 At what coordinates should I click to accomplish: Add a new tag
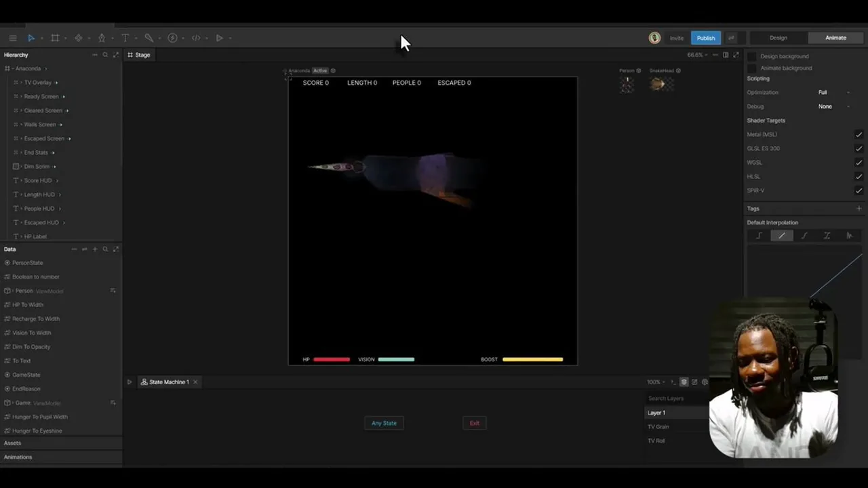[x=859, y=209]
